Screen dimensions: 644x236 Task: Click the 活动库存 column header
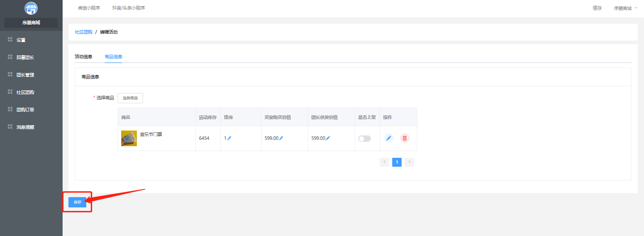(x=208, y=117)
